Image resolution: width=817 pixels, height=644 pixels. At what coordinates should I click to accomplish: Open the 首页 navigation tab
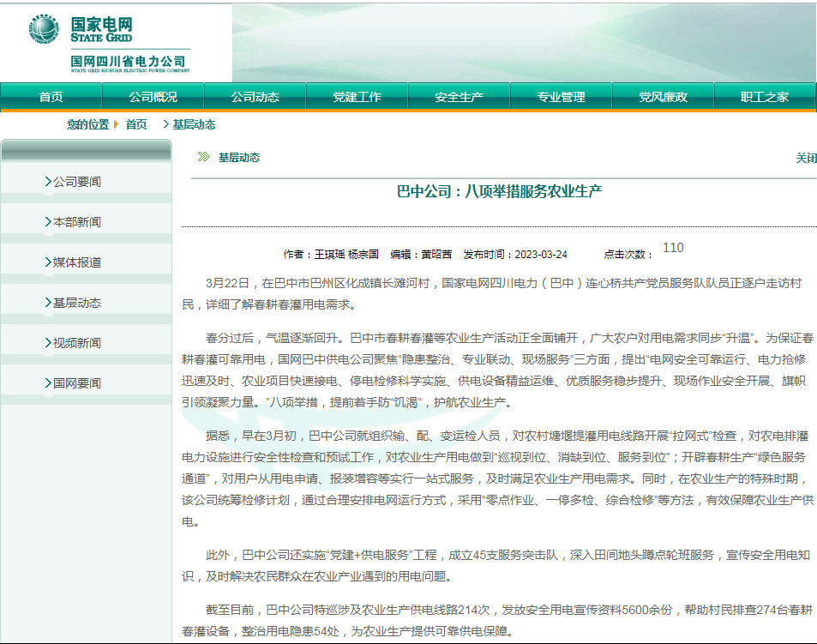(51, 97)
